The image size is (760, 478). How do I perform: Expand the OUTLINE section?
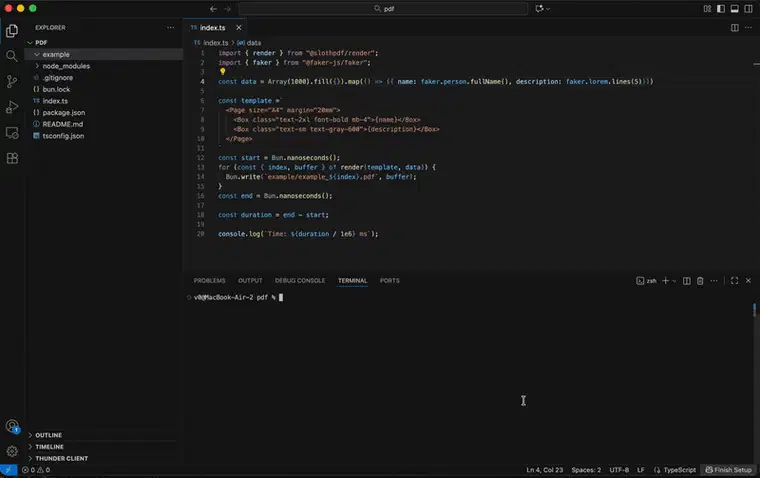tap(48, 435)
